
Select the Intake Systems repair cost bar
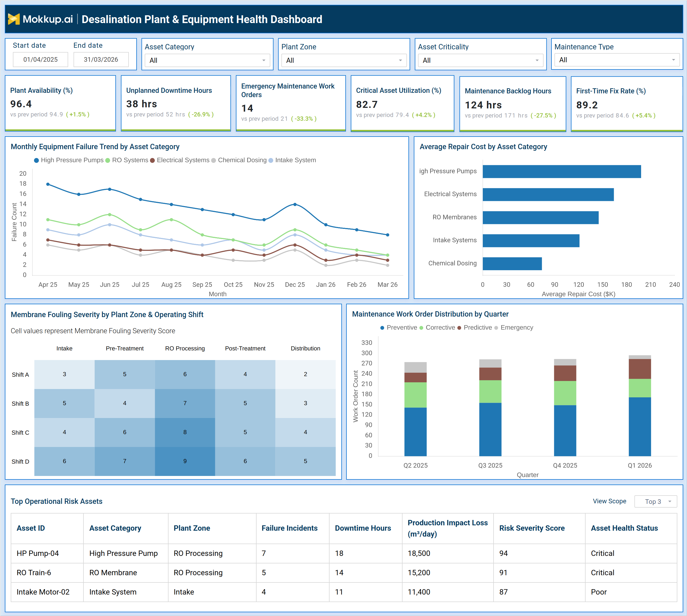pos(531,241)
